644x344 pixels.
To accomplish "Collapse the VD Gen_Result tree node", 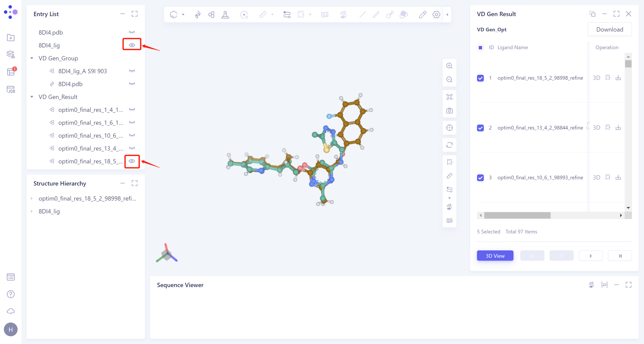I will point(32,97).
